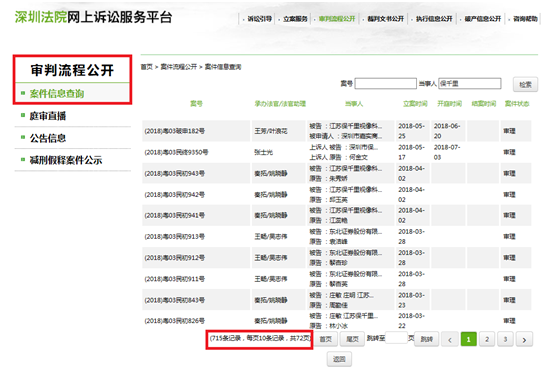This screenshot has height=373, width=558.
Task: Click the 案件流程公开 breadcrumb link
Action: [179, 67]
